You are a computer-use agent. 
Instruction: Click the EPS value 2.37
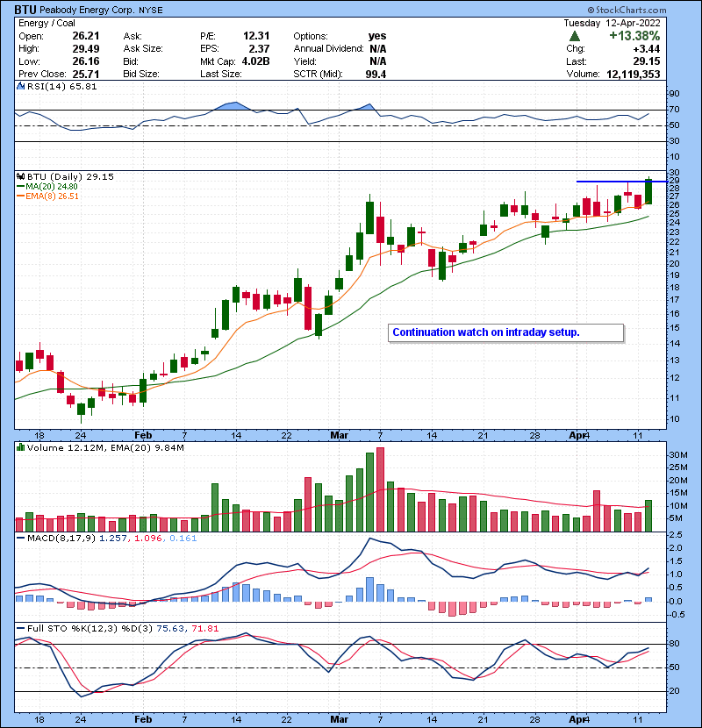259,49
